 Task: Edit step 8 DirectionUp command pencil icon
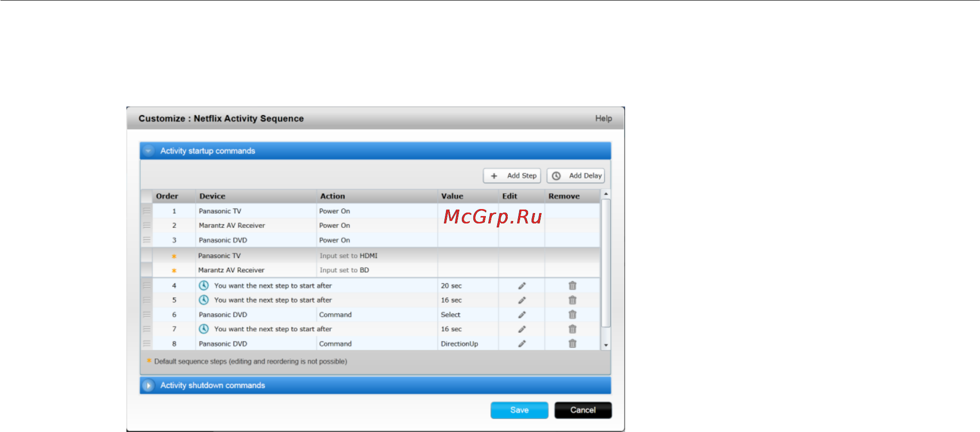[522, 343]
